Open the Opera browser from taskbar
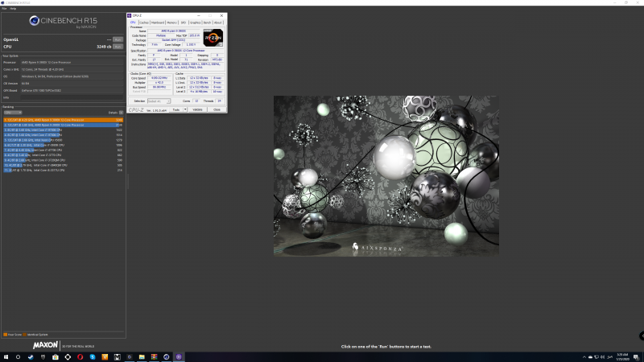Viewport: 644px width, 362px height. pos(80,356)
